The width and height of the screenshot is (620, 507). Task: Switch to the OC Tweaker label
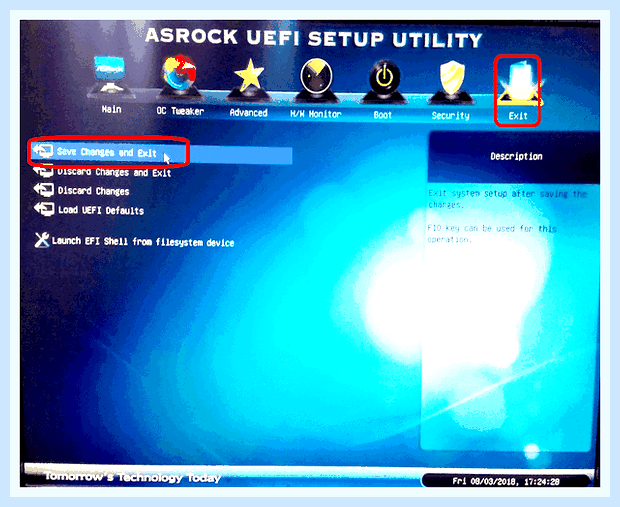(x=180, y=111)
